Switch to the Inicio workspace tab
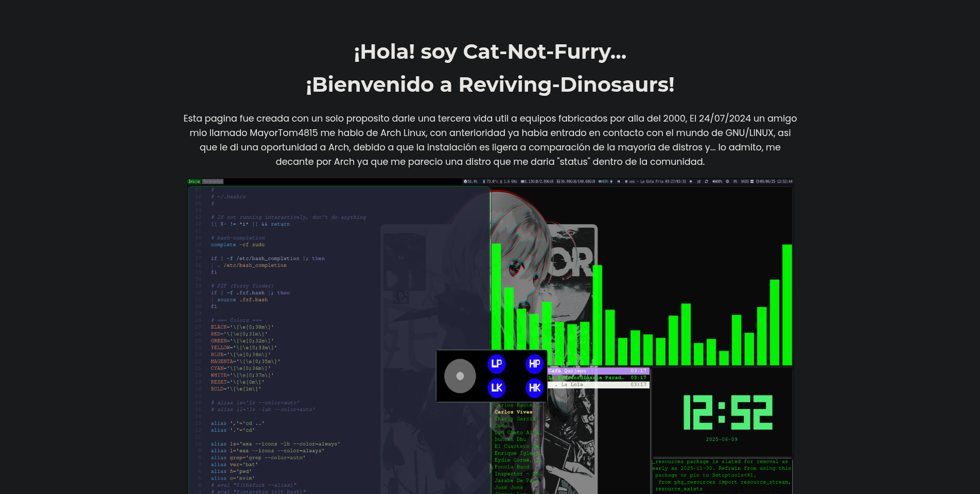This screenshot has height=494, width=980. click(x=194, y=181)
